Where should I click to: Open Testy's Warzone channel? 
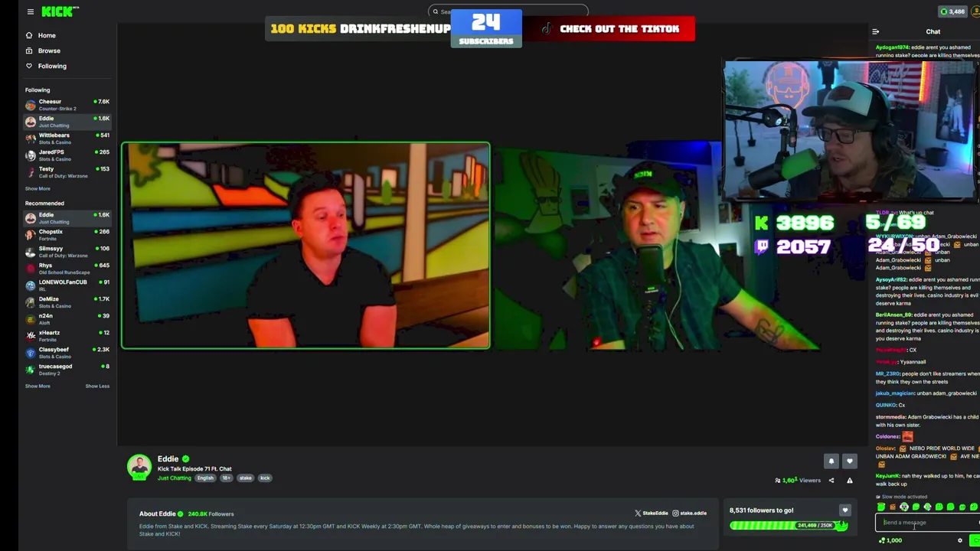tap(67, 172)
